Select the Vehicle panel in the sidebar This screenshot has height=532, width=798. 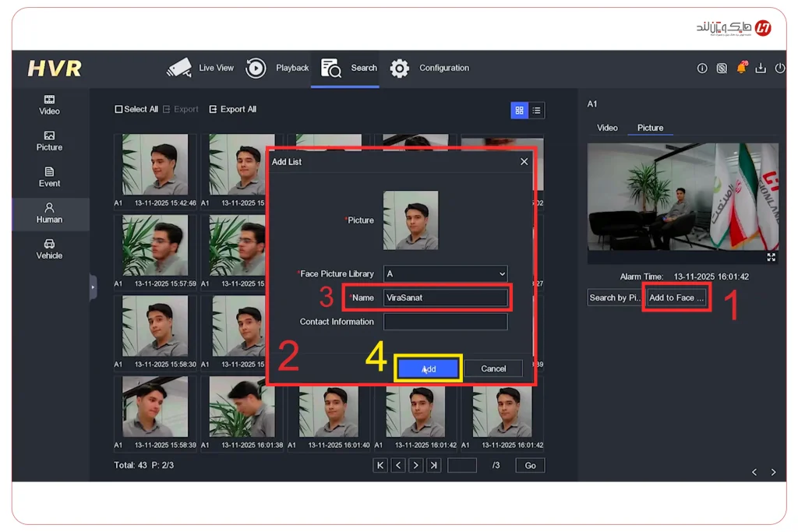tap(49, 250)
